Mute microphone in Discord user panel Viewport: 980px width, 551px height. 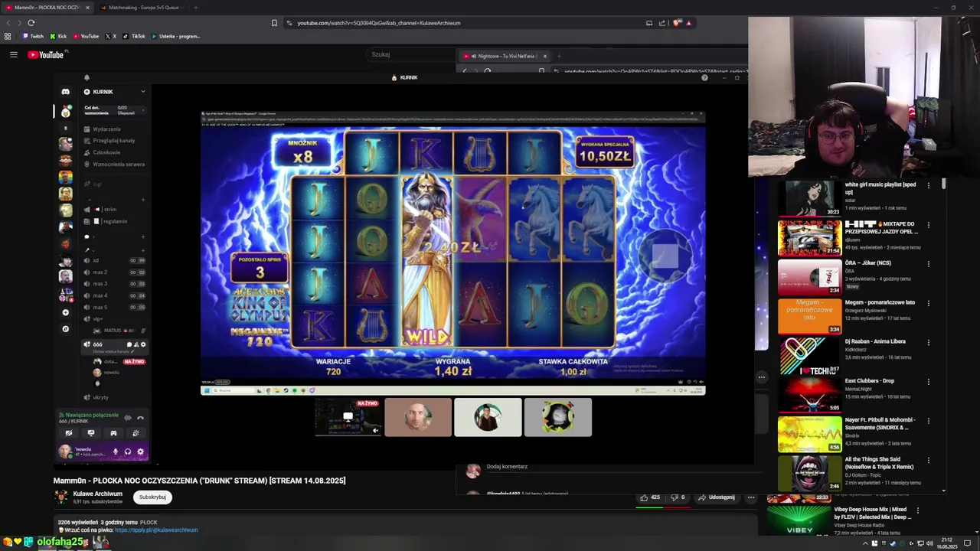pyautogui.click(x=116, y=452)
